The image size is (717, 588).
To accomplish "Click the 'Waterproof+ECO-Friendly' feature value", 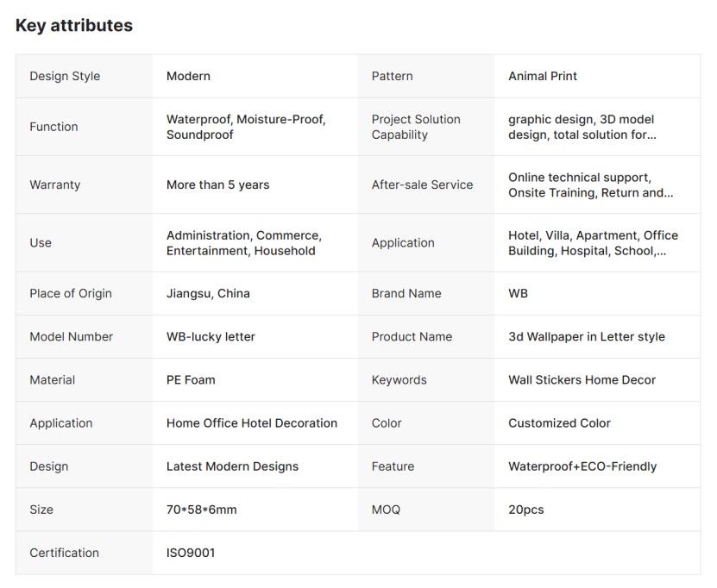I will 582,466.
